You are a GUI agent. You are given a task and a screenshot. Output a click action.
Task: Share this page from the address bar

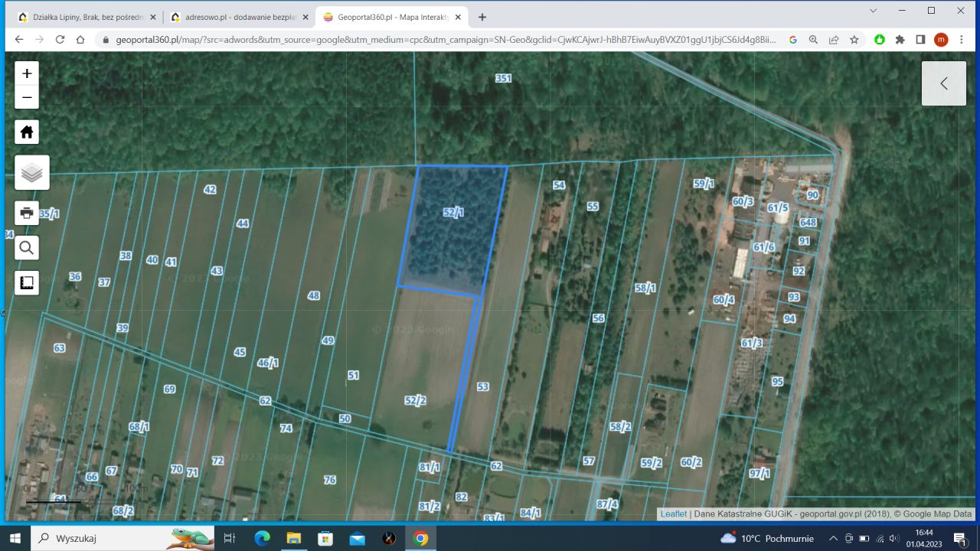click(834, 40)
